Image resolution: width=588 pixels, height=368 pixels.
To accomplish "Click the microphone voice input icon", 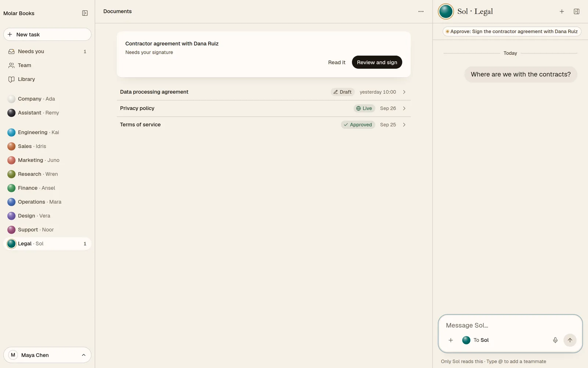I will tap(555, 340).
